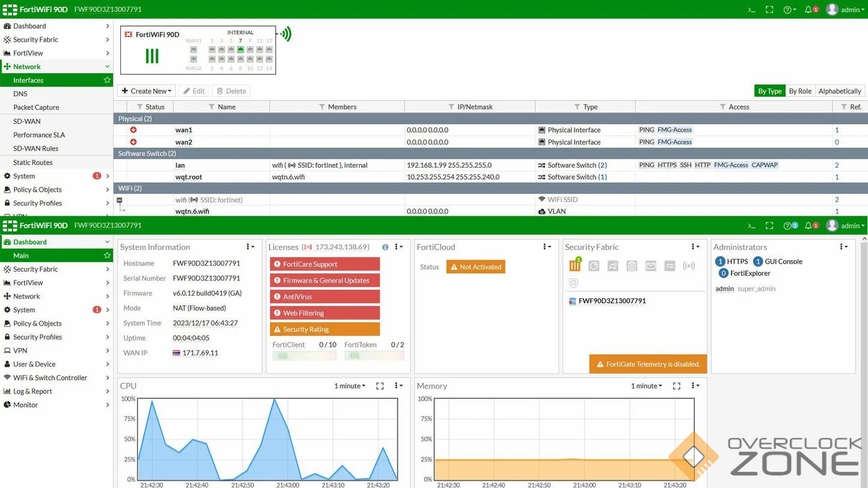Screen dimensions: 868x488
Task: Click filter icon on Name column
Action: [212, 107]
